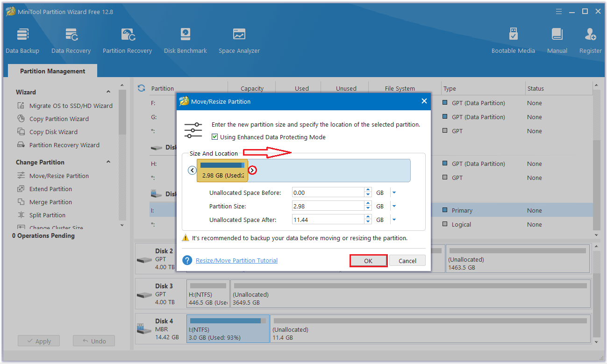Click the Unallocated Space Before input field
Image resolution: width=607 pixels, height=364 pixels.
(328, 193)
